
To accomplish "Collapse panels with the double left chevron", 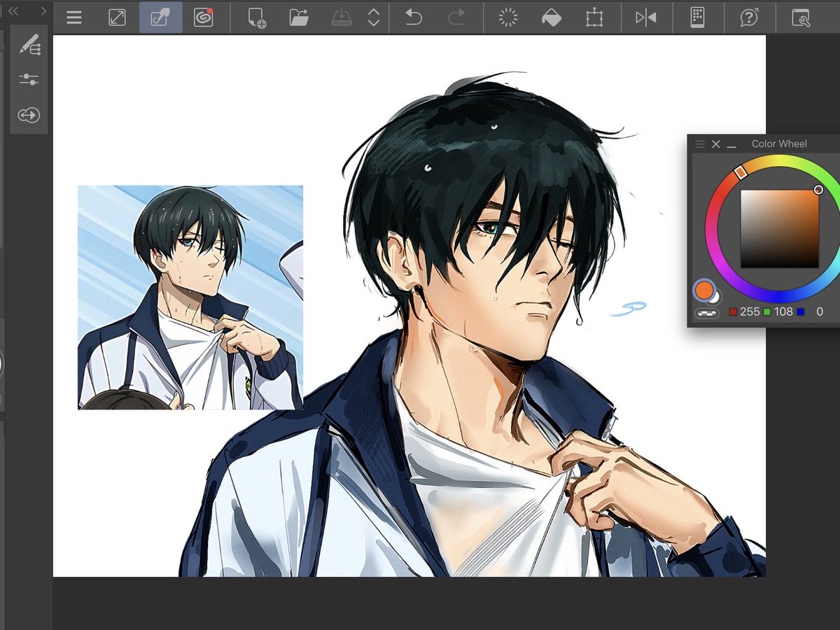I will click(13, 10).
